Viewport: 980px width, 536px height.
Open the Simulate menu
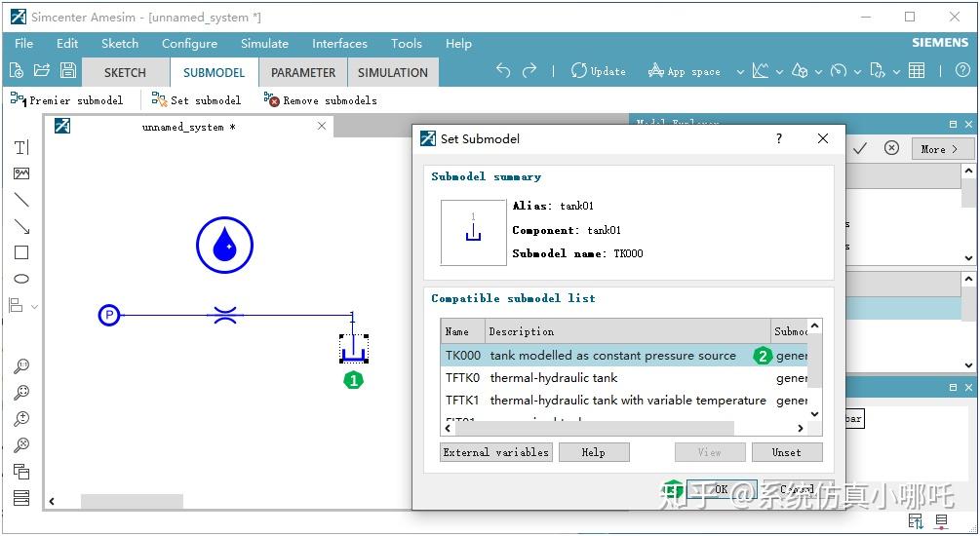pos(264,43)
